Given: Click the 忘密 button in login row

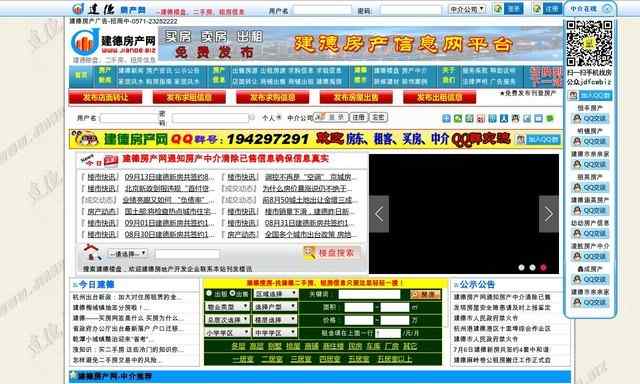Looking at the screenshot, I should pos(378,118).
